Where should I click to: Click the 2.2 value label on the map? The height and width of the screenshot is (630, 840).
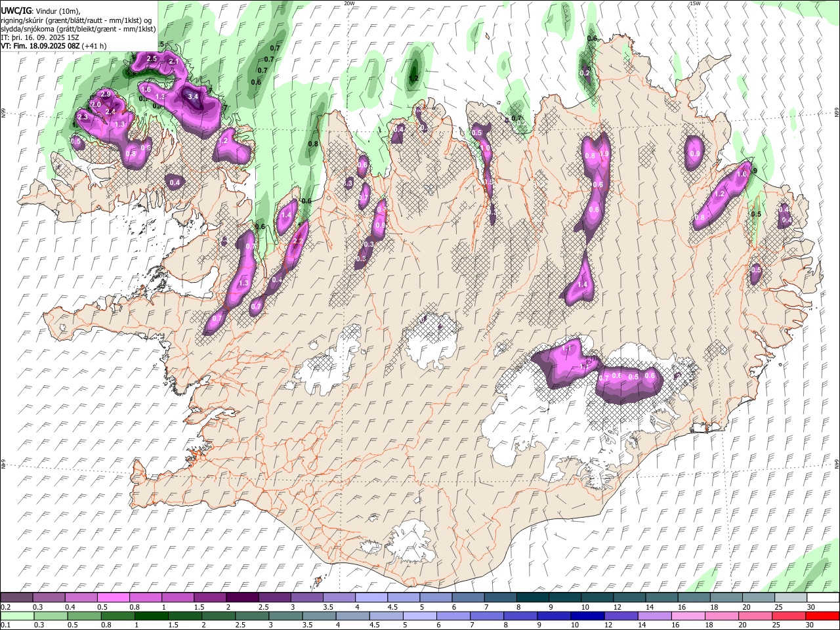coord(297,241)
